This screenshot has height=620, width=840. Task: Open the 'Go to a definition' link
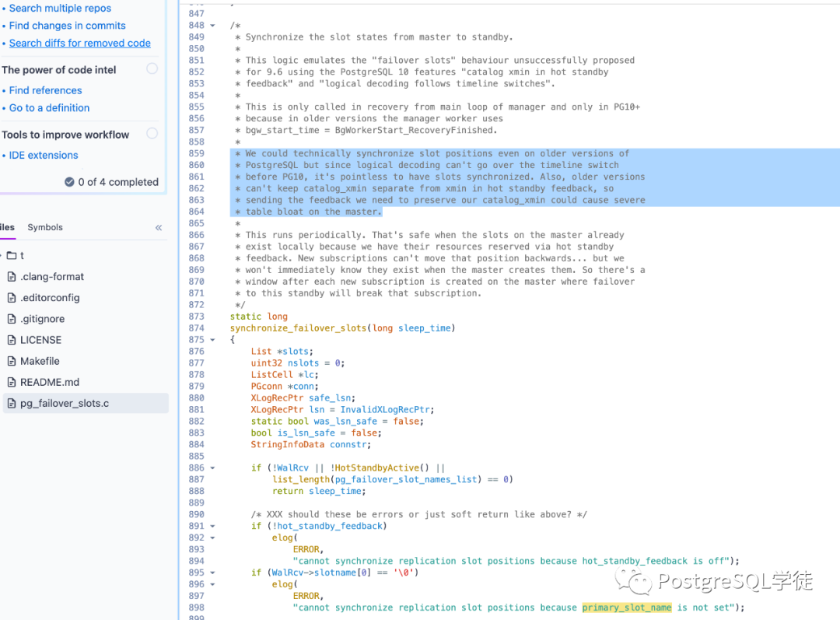(x=49, y=107)
